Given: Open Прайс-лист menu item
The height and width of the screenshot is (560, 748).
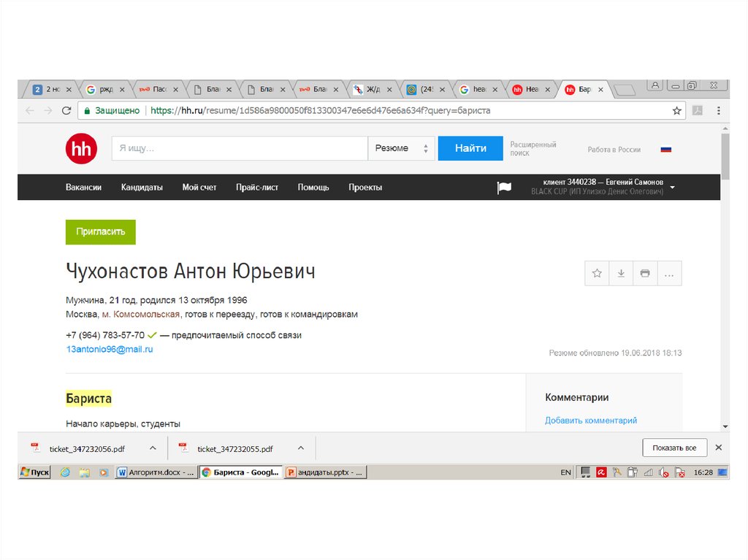Looking at the screenshot, I should click(x=256, y=188).
